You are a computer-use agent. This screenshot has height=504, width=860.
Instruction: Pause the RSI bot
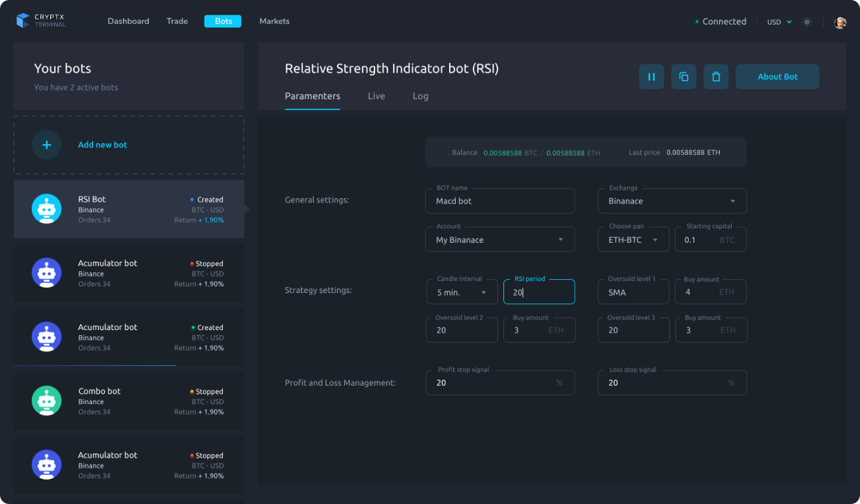pos(652,77)
